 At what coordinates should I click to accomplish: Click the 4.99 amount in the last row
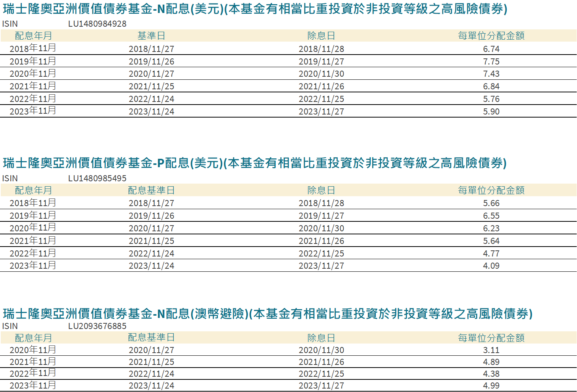pos(491,386)
